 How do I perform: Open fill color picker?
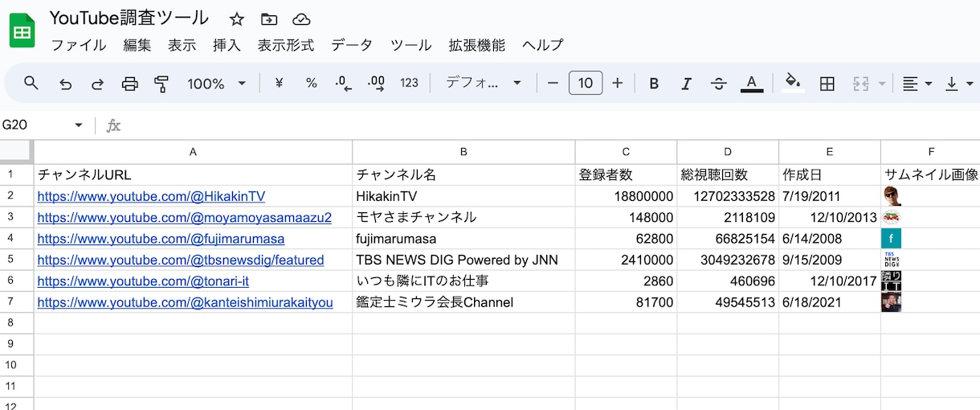(793, 84)
